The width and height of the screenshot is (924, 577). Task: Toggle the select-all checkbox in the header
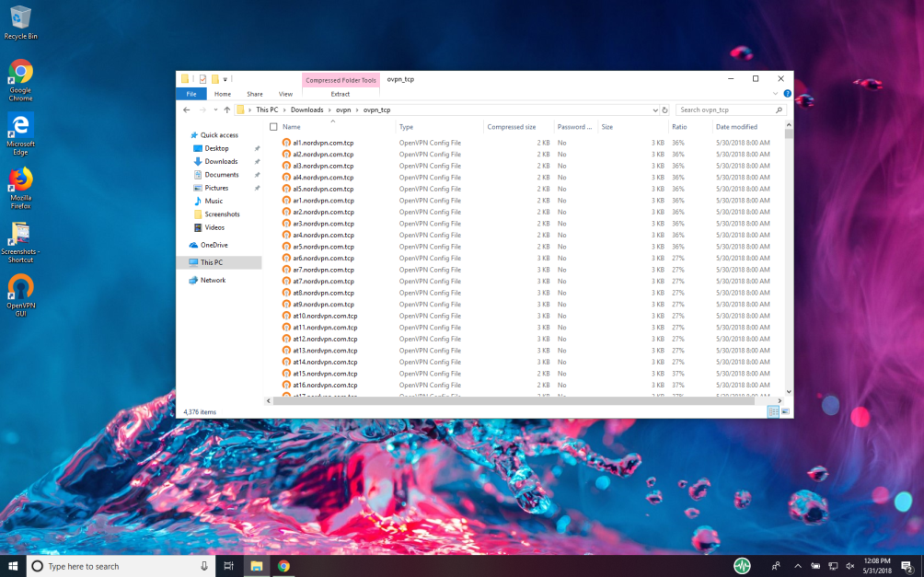[x=273, y=127]
